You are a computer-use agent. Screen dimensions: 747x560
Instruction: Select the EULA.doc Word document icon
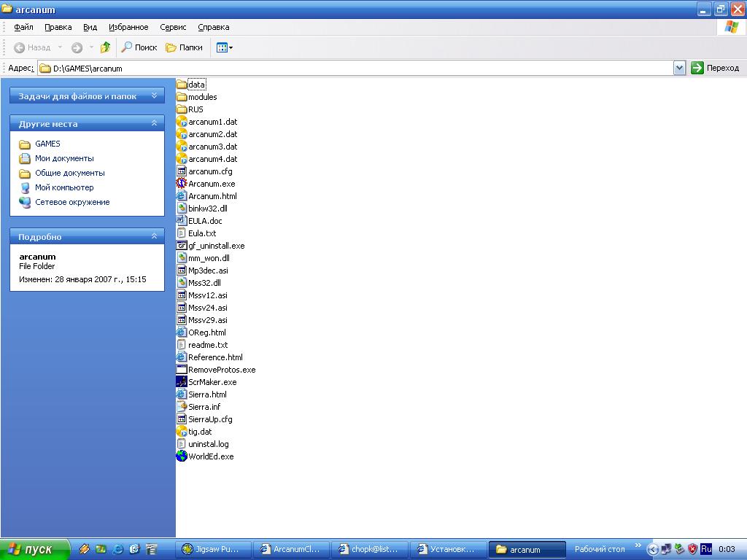point(182,221)
